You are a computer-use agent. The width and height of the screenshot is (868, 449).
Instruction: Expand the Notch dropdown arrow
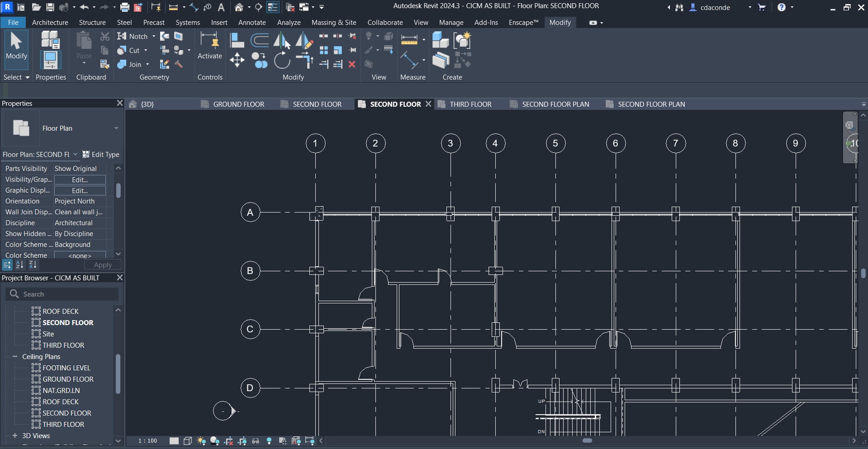pyautogui.click(x=154, y=37)
